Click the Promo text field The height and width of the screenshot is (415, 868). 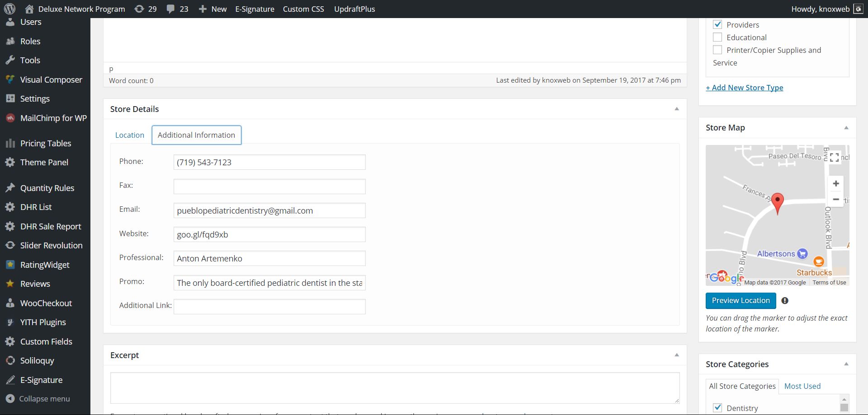(269, 283)
